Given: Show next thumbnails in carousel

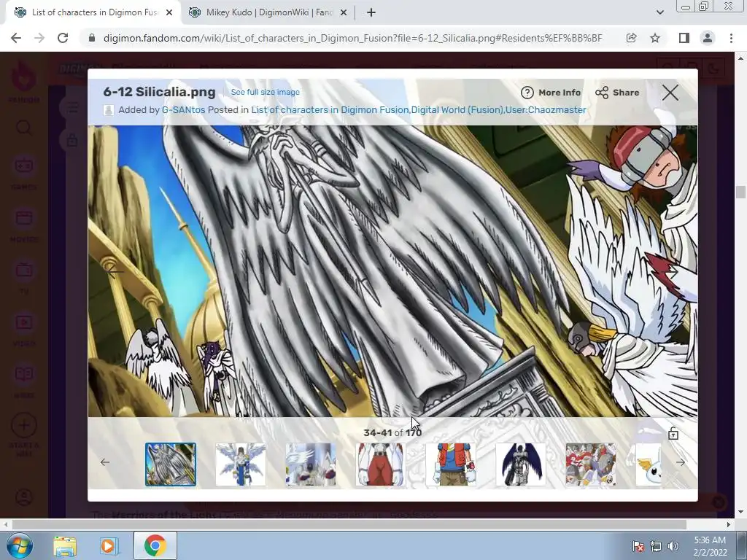Looking at the screenshot, I should 681,462.
